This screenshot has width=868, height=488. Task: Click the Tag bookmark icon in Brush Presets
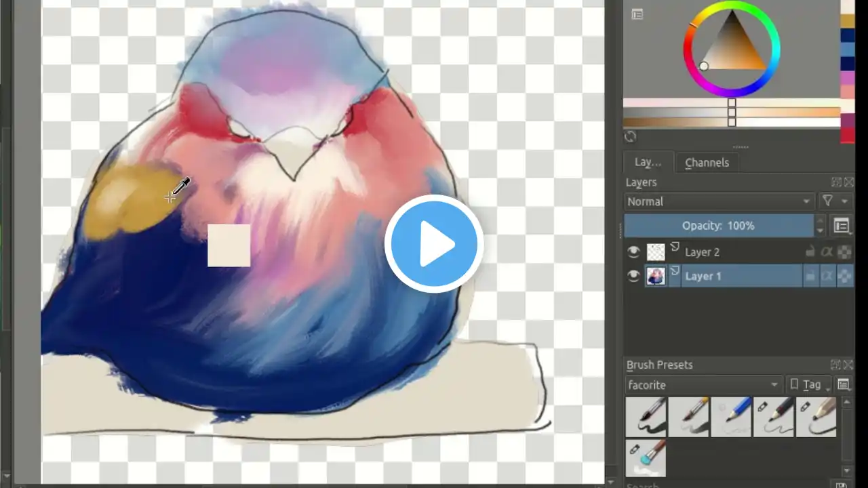coord(794,384)
